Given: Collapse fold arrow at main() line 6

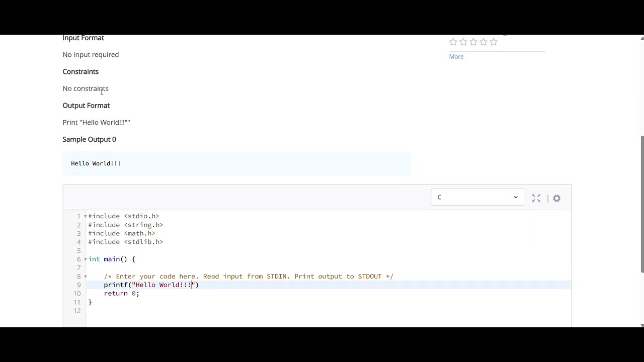Looking at the screenshot, I should pos(85,259).
